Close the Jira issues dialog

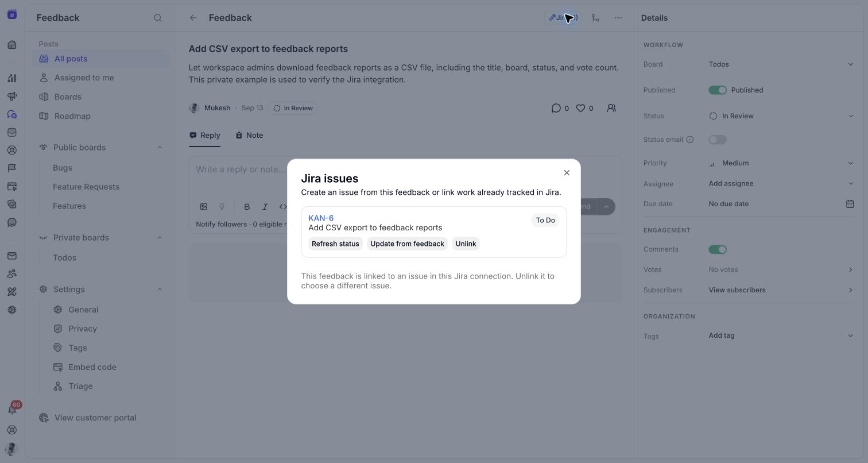coord(567,173)
